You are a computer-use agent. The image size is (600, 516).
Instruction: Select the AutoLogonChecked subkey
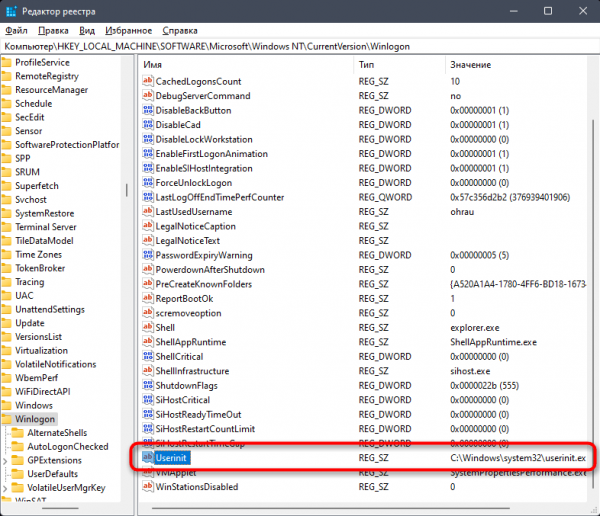pyautogui.click(x=68, y=446)
